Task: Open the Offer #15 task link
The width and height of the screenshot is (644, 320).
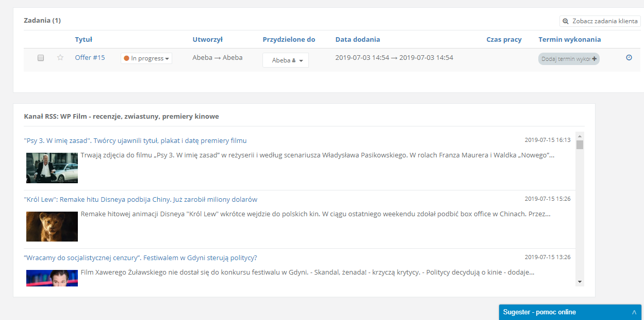Action: pos(90,58)
